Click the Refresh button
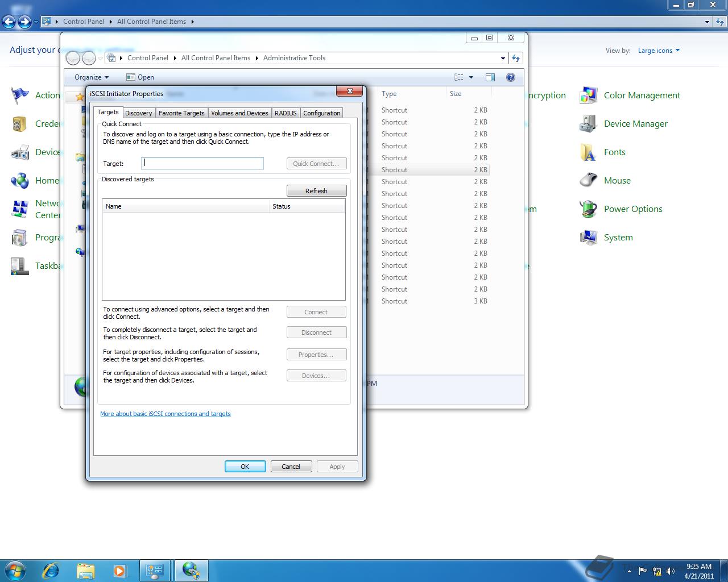The height and width of the screenshot is (582, 728). [316, 191]
